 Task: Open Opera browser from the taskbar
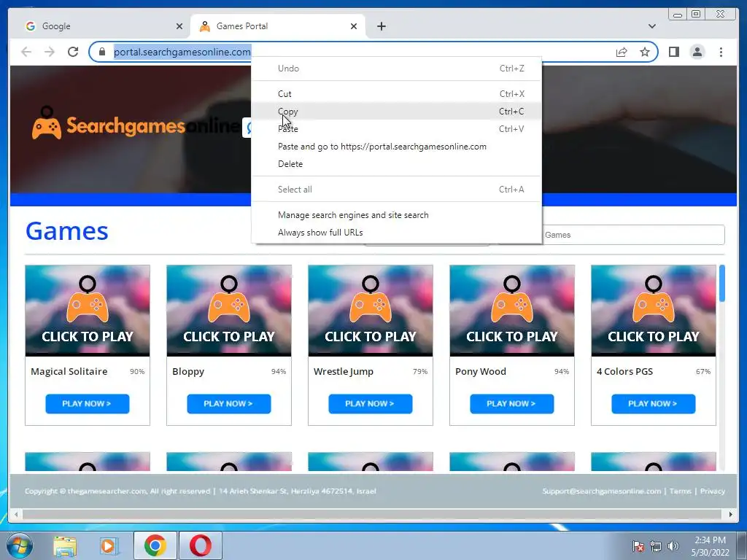tap(201, 545)
